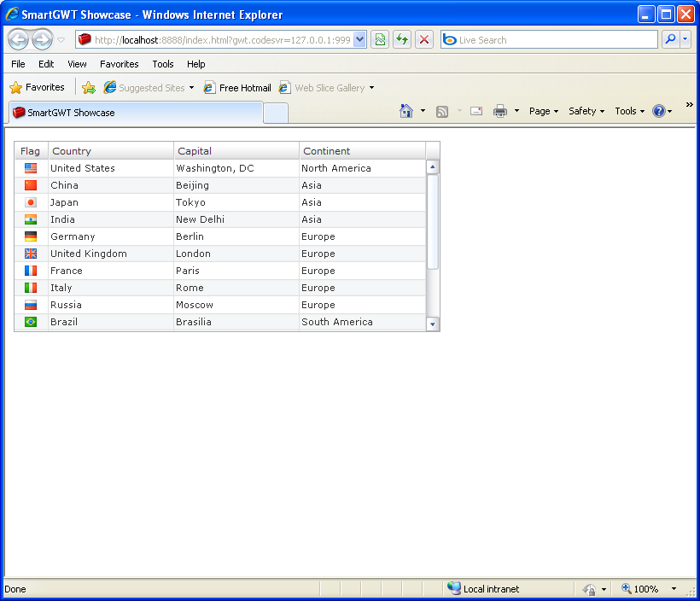Expand the Home button dropdown arrow
This screenshot has height=601, width=700.
coord(423,111)
